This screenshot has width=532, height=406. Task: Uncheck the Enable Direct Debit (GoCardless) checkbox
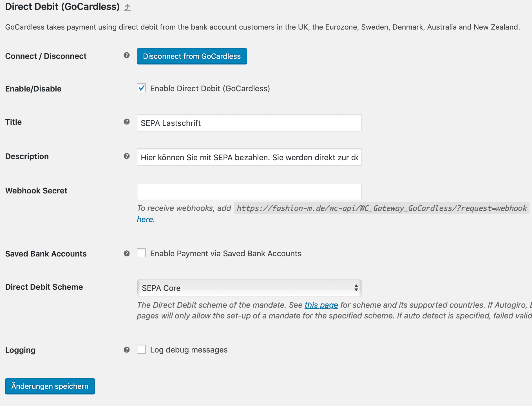(141, 88)
